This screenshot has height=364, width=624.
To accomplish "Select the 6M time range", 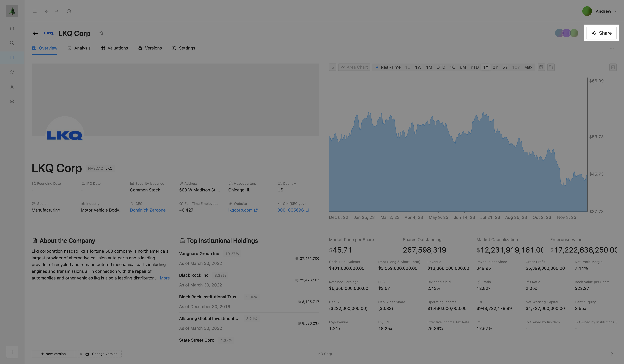I will point(463,67).
